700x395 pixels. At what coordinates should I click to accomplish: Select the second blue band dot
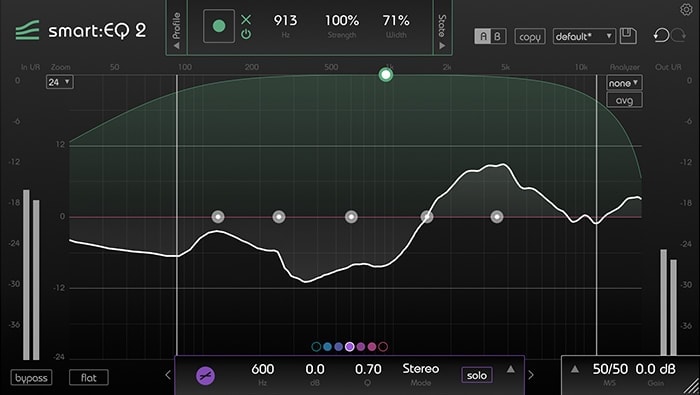[x=327, y=346]
